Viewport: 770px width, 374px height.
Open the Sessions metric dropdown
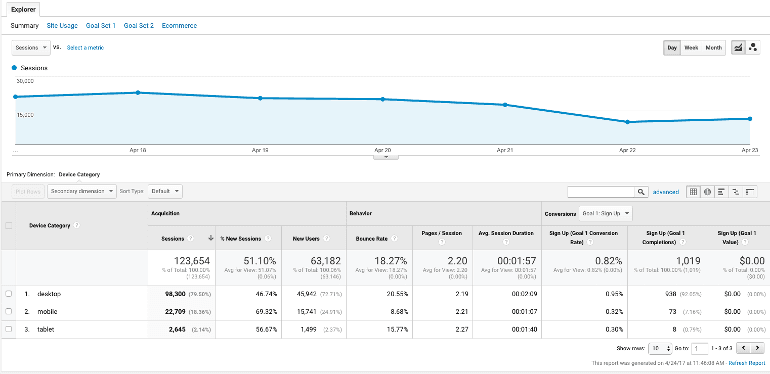31,48
